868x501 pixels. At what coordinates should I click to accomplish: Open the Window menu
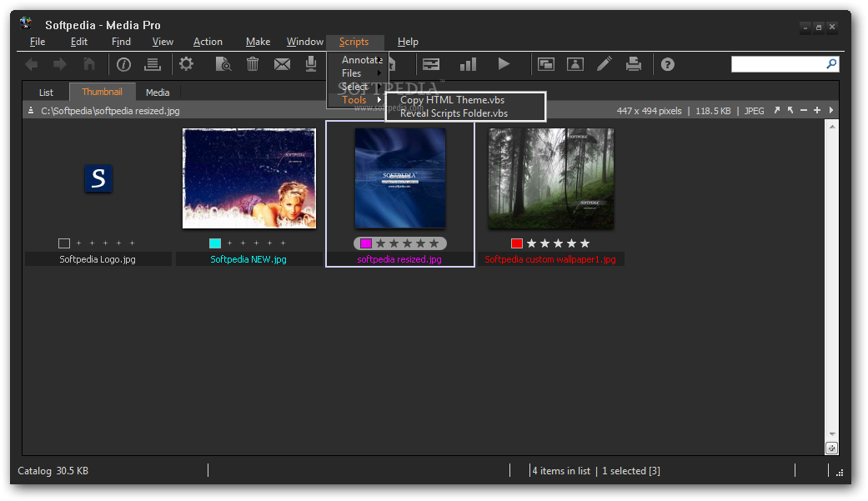pos(305,42)
